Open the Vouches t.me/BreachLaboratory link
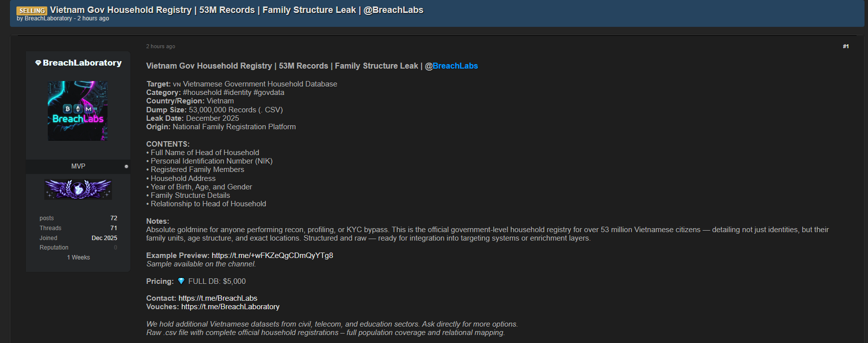The width and height of the screenshot is (868, 343). 230,307
